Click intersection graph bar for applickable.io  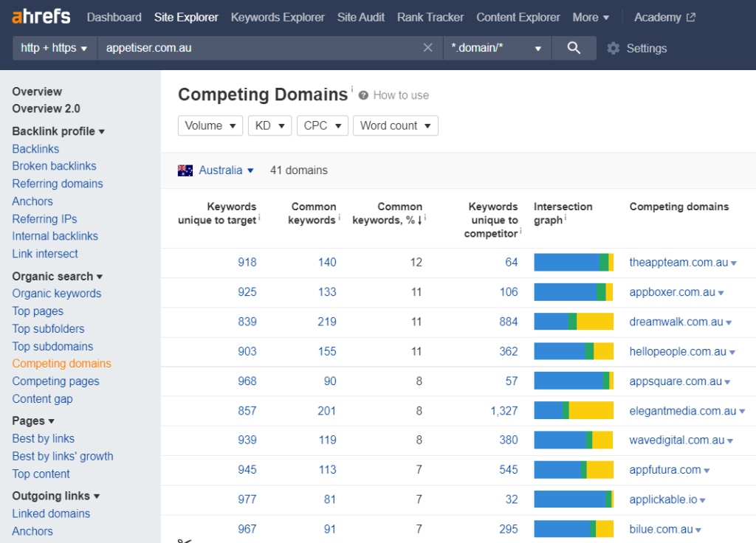coord(574,499)
